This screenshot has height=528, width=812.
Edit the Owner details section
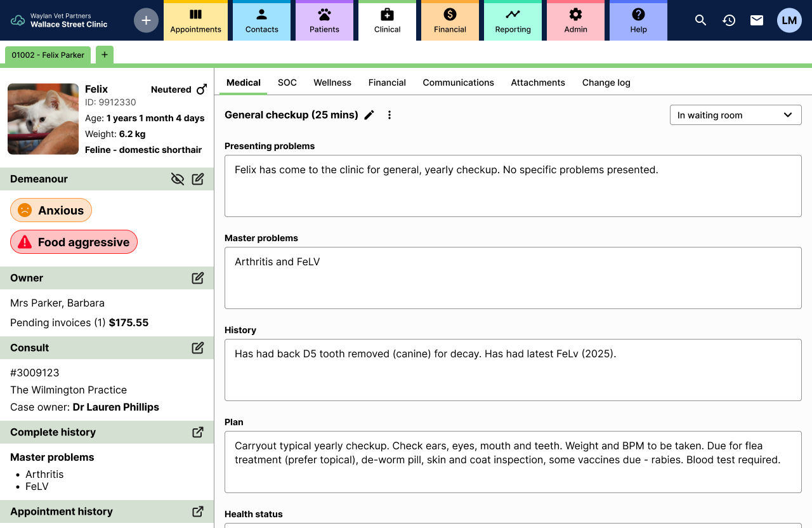coord(198,278)
